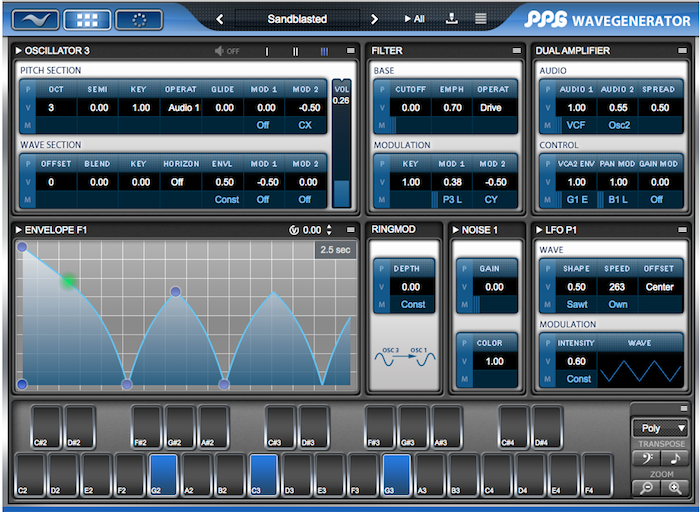The height and width of the screenshot is (512, 700).
Task: Select oscillator I selector
Action: pos(267,51)
